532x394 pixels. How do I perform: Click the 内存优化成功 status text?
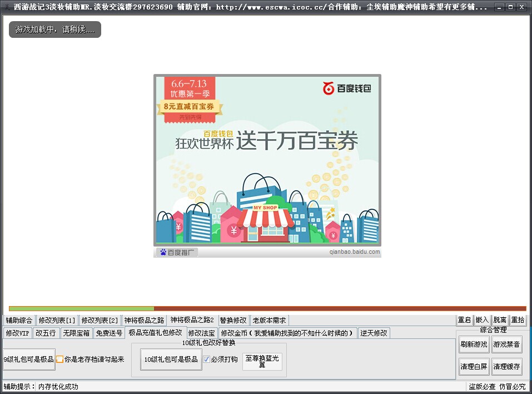point(58,387)
